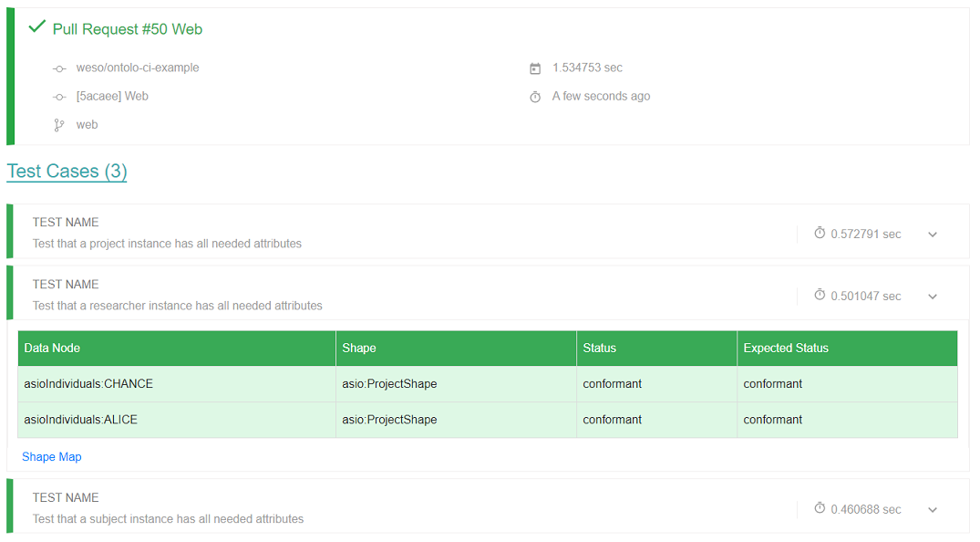The width and height of the screenshot is (980, 542).
Task: Open the Shape Map link
Action: [x=51, y=457]
